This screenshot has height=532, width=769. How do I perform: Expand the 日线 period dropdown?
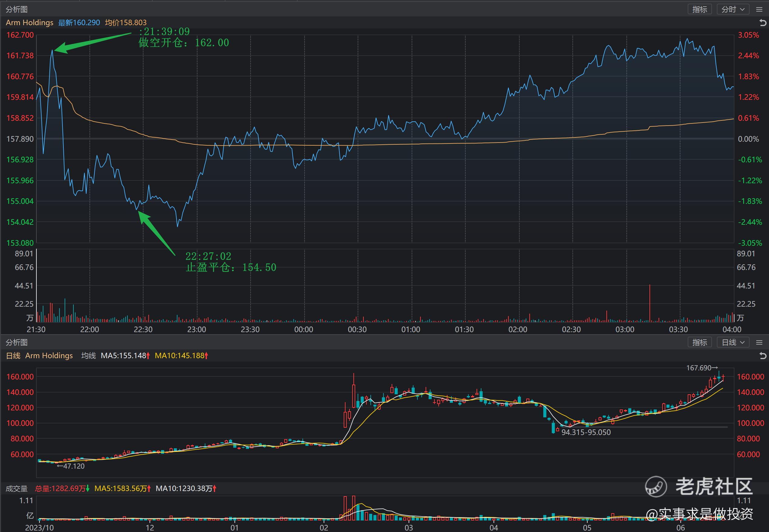click(x=733, y=342)
